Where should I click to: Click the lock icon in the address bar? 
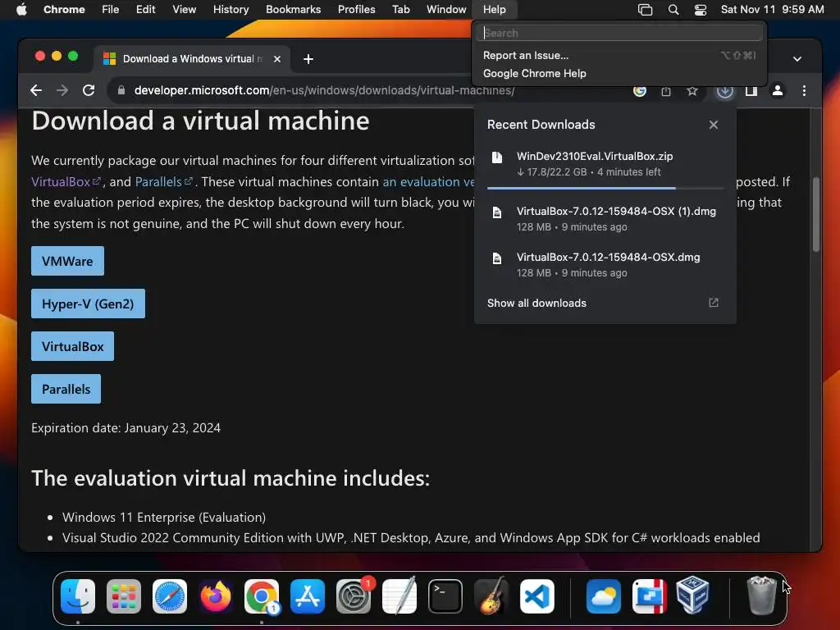(x=121, y=90)
